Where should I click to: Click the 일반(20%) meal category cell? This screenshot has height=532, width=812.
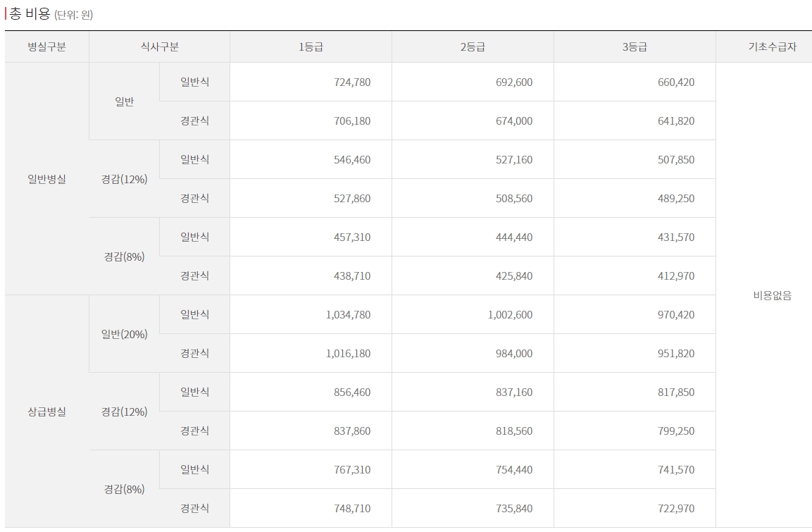(x=124, y=334)
